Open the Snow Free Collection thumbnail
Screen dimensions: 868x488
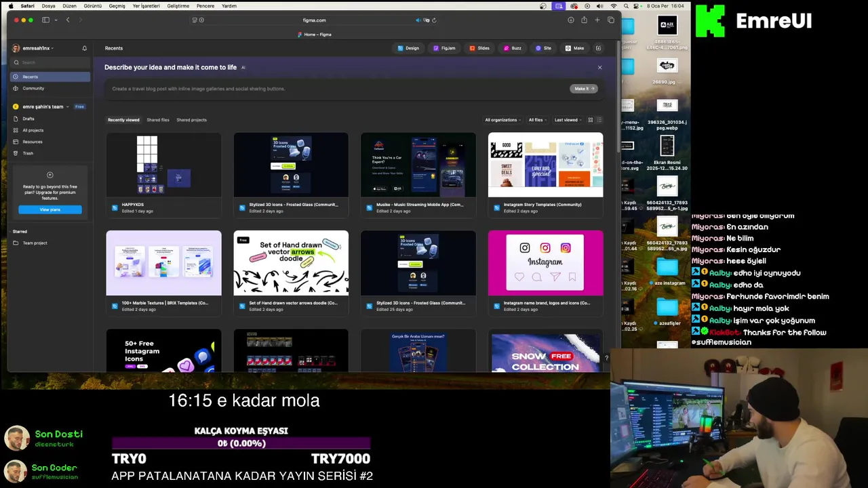tap(545, 350)
